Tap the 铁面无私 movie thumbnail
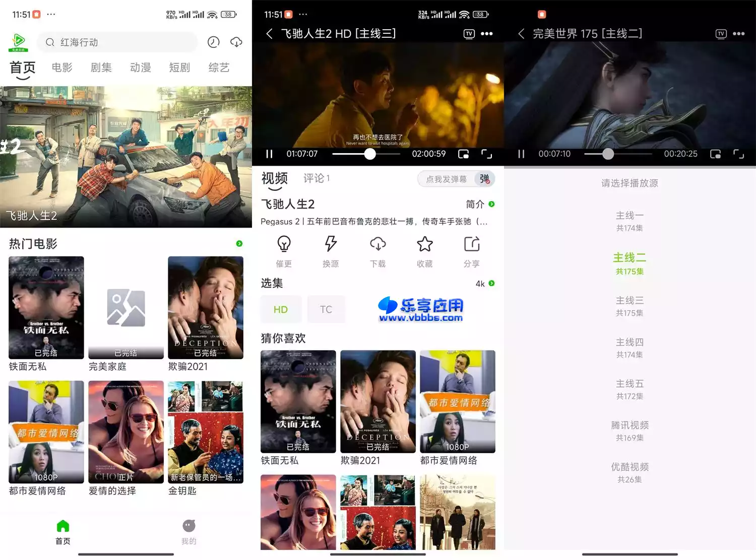Screen dimensions: 756x560 pyautogui.click(x=46, y=308)
